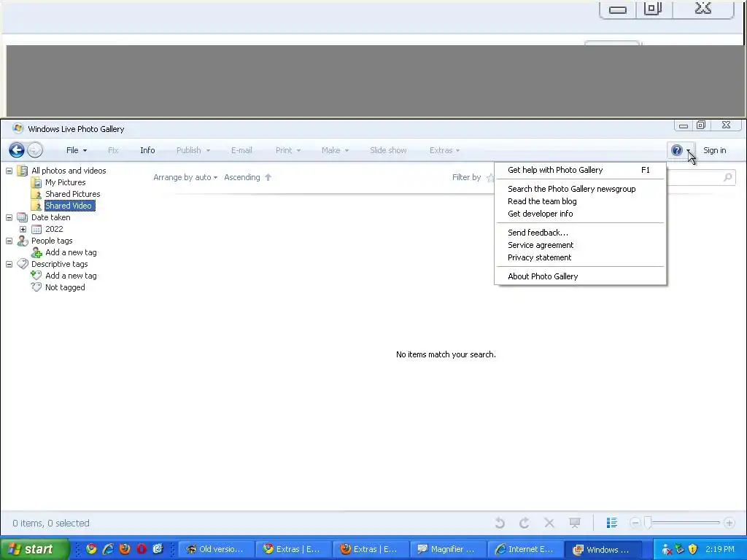Choose Send feedback...
Screen dimensions: 747x560
tap(580, 233)
